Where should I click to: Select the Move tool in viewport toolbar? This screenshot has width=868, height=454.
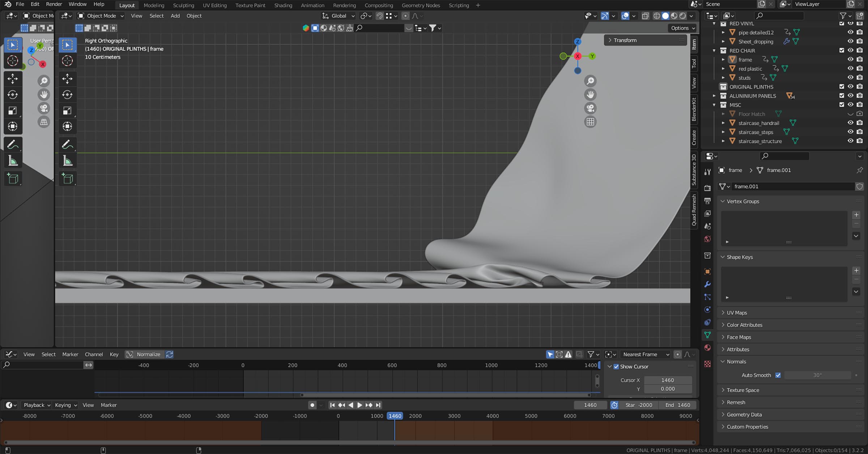(67, 79)
